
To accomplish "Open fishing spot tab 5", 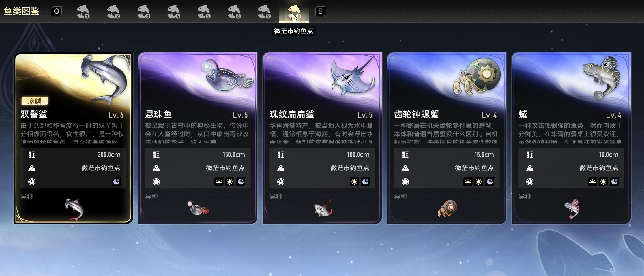I will tap(204, 12).
